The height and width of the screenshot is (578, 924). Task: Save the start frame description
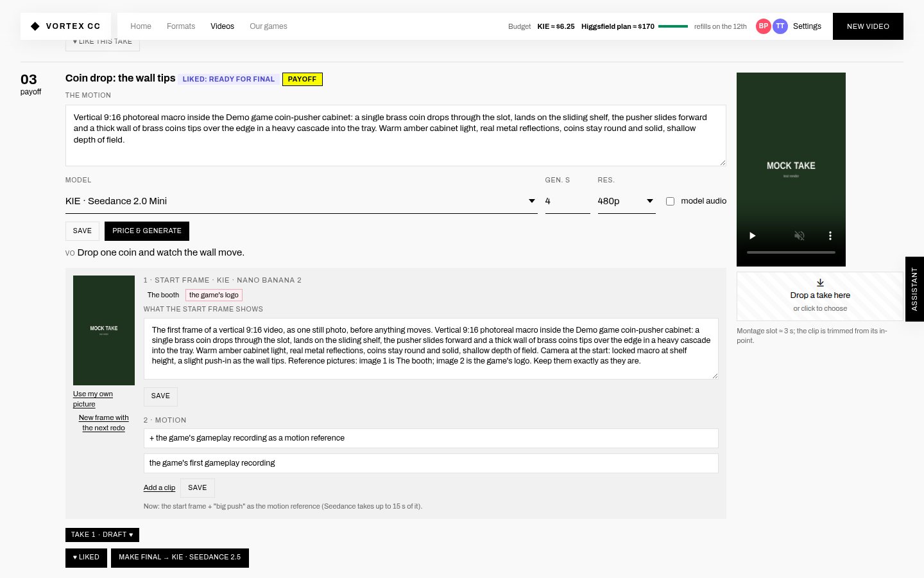160,396
